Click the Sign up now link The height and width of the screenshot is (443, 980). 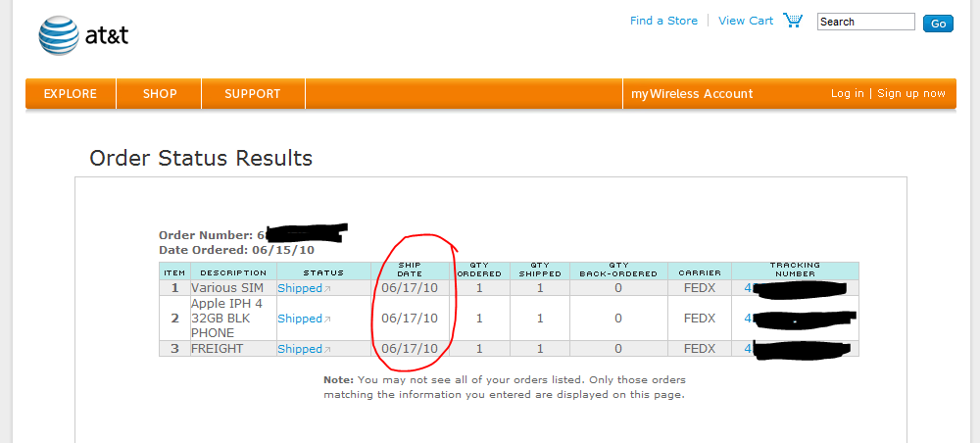point(911,93)
